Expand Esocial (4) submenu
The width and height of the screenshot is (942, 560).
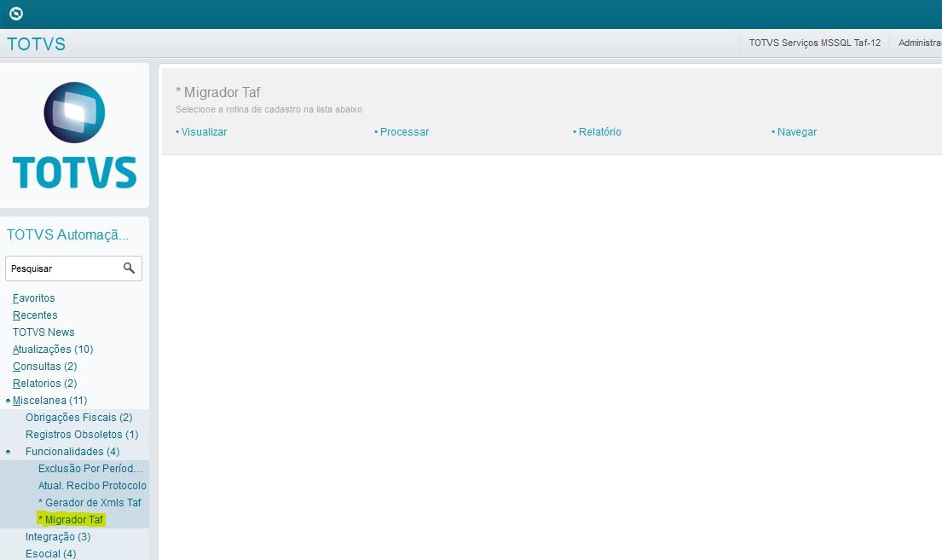tap(50, 553)
